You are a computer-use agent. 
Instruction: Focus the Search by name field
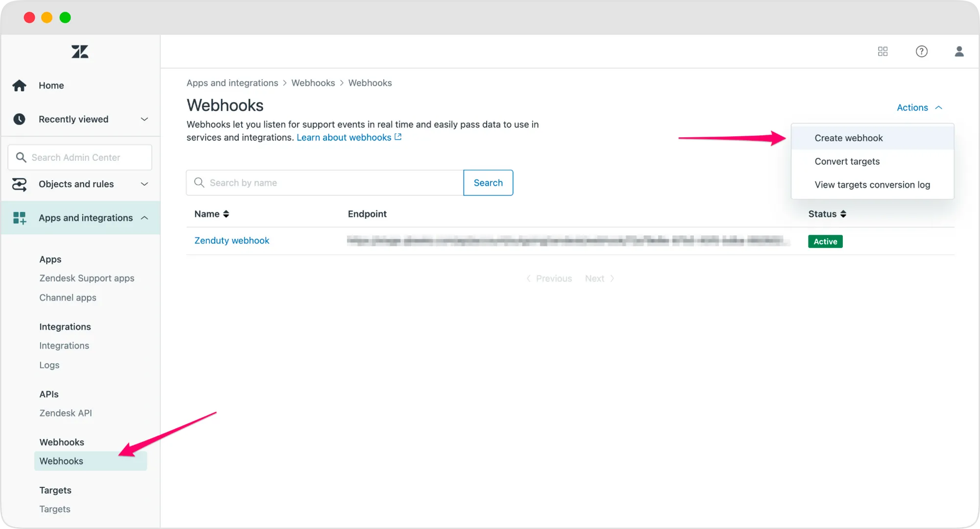pos(325,182)
